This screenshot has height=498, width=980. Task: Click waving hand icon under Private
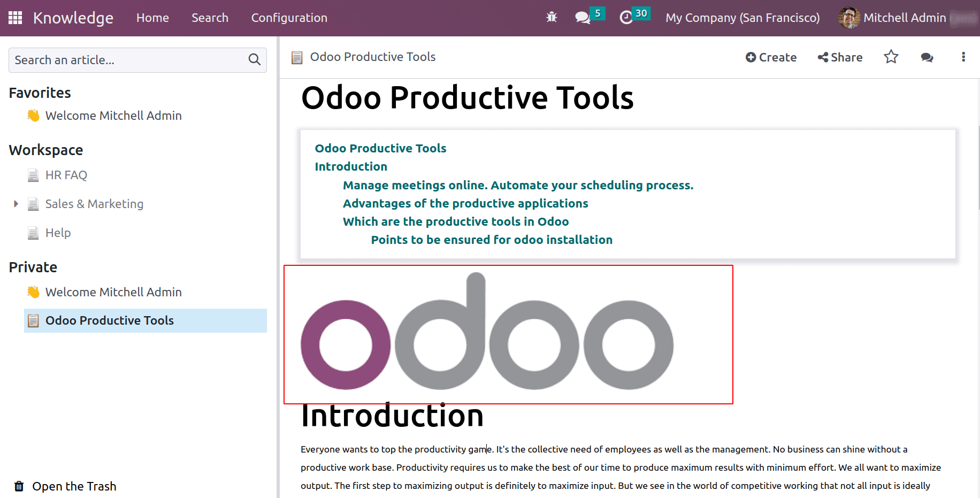point(33,292)
